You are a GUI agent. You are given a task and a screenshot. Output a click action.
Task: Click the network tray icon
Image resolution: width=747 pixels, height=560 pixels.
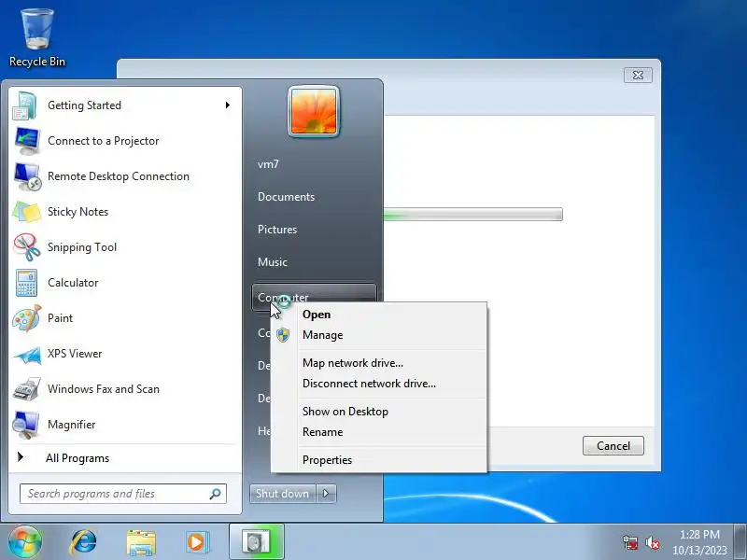(x=629, y=542)
